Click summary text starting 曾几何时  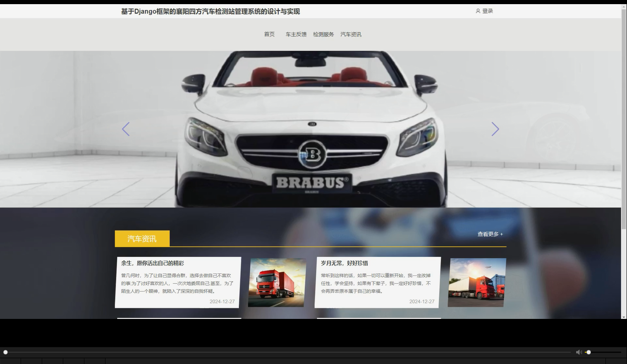[177, 283]
